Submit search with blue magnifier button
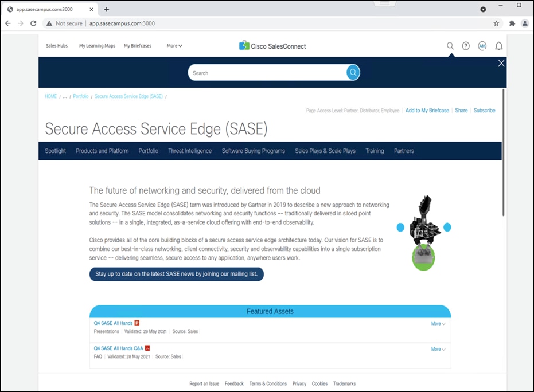 353,72
